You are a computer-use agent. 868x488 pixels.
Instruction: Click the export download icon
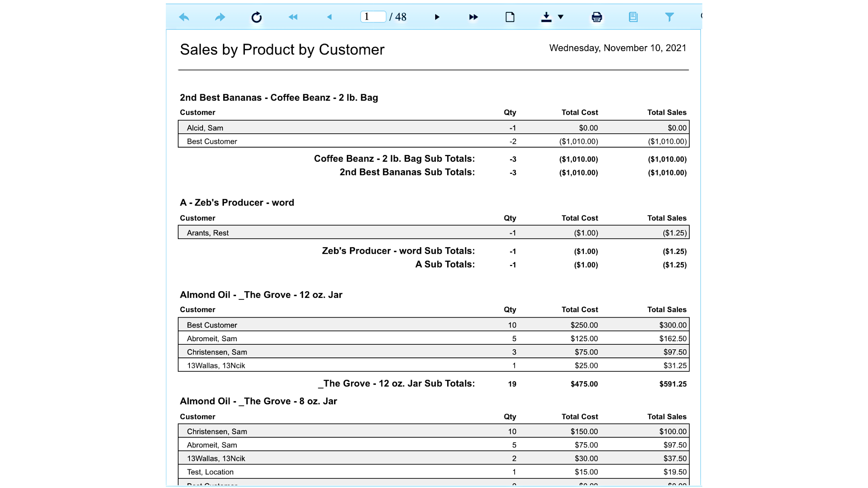click(x=546, y=17)
